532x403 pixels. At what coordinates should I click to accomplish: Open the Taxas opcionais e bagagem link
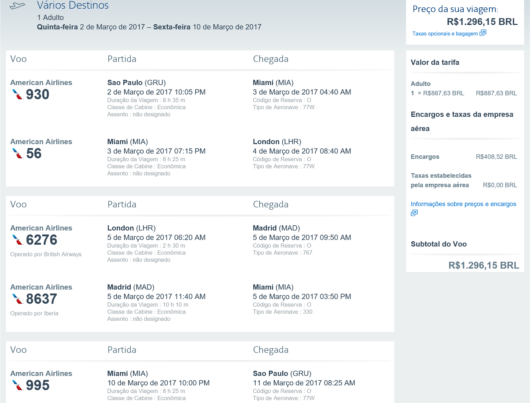point(445,34)
